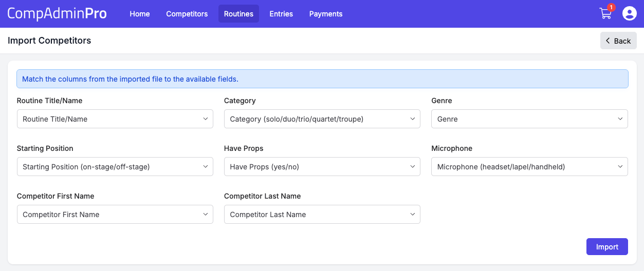Click the Routine Title/Name field label

pos(50,101)
